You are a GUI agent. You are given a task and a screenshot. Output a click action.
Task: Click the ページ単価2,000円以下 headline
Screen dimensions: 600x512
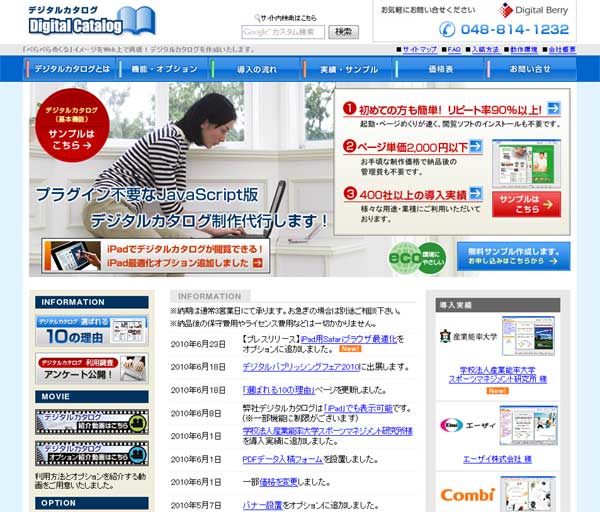[x=412, y=147]
